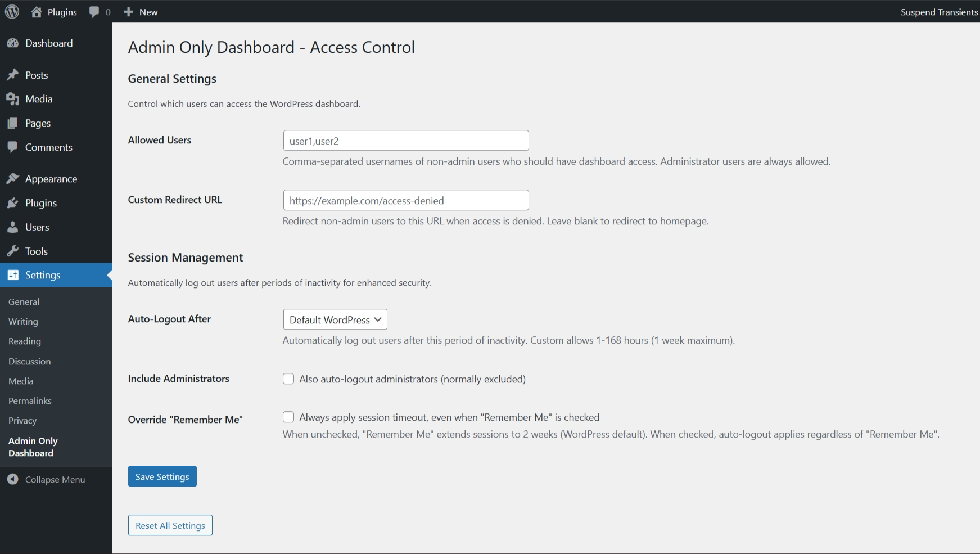Open the Auto-Logout After dropdown
The width and height of the screenshot is (980, 554).
(335, 319)
